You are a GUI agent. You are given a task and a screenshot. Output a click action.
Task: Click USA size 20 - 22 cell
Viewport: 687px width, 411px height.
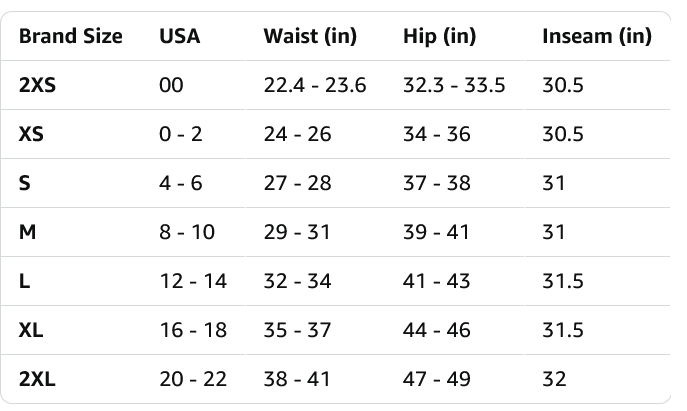tap(193, 379)
